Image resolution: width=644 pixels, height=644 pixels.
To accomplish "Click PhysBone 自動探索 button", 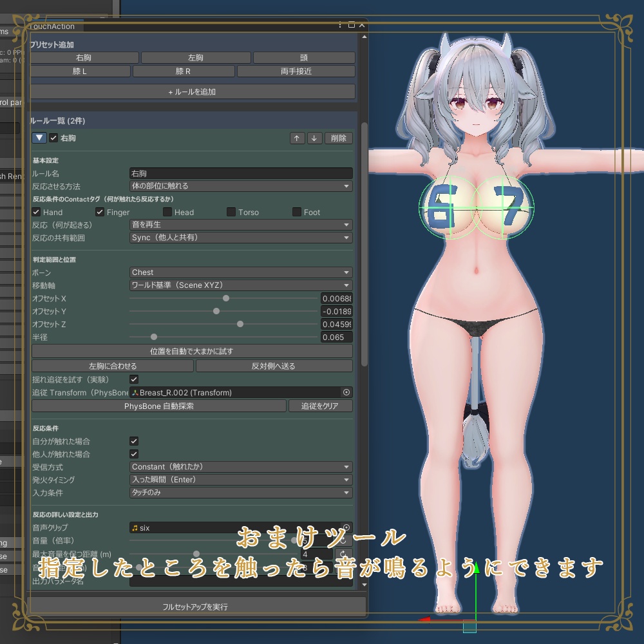I will pos(159,406).
